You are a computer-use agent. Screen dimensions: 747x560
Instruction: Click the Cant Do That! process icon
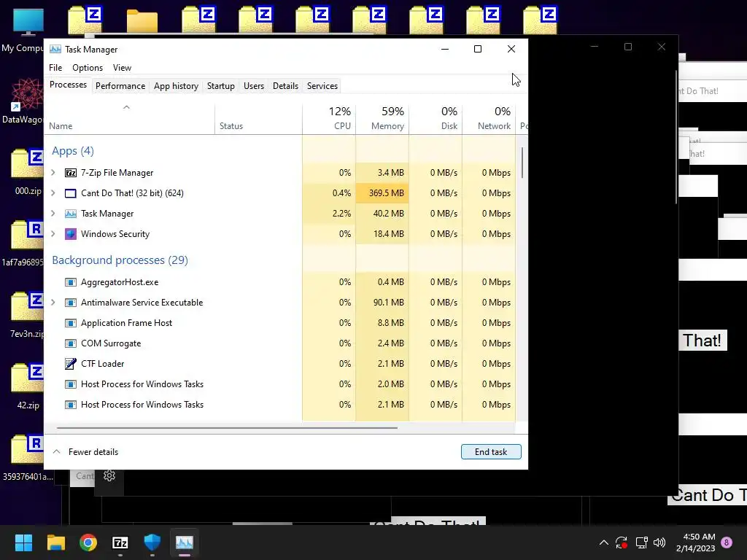click(x=71, y=193)
